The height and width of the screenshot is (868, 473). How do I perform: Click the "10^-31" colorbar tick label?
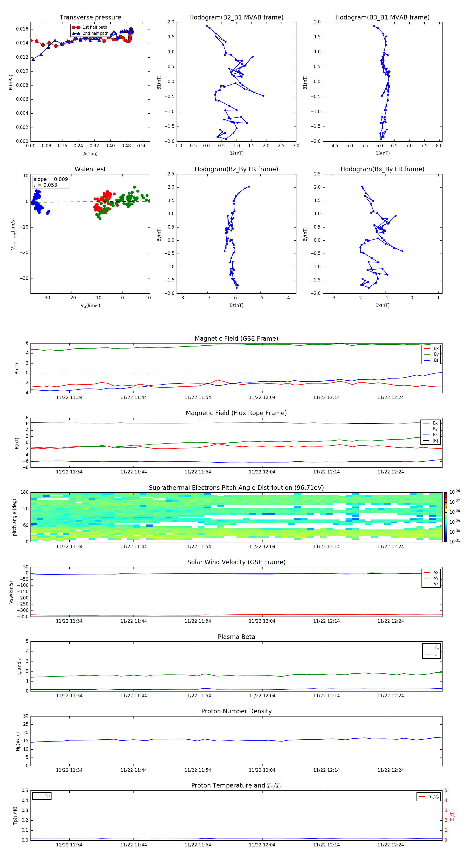tap(455, 542)
